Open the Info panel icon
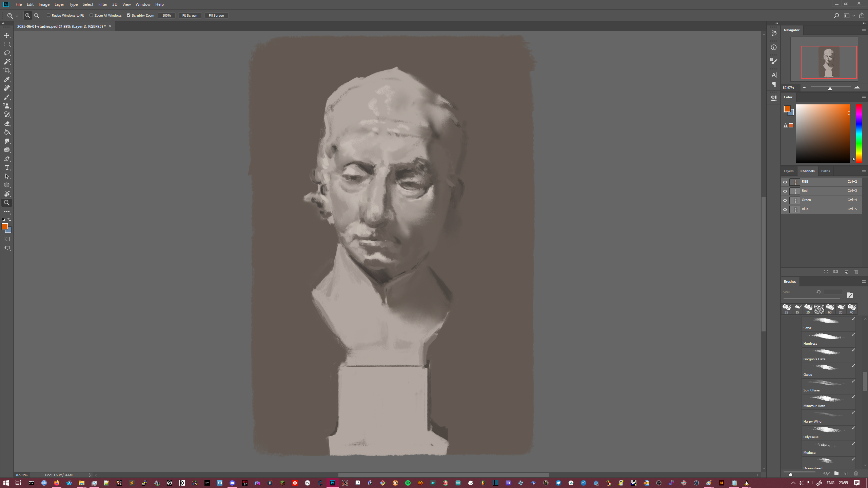This screenshot has height=488, width=868. [774, 47]
